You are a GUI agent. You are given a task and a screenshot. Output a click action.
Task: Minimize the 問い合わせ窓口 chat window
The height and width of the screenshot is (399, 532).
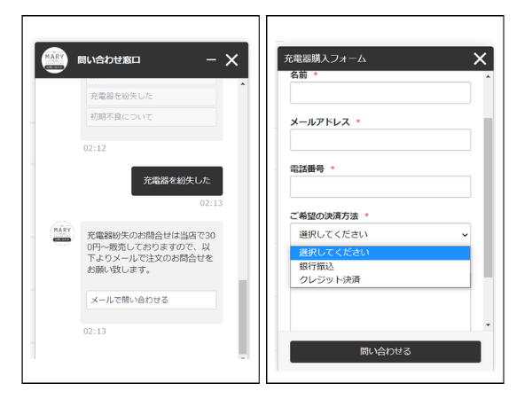click(211, 60)
